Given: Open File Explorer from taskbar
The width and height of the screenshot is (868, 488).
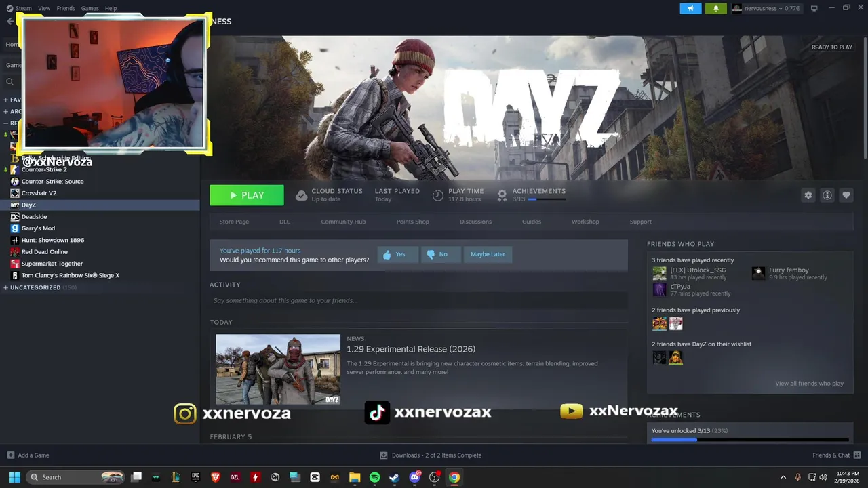Looking at the screenshot, I should click(x=355, y=477).
